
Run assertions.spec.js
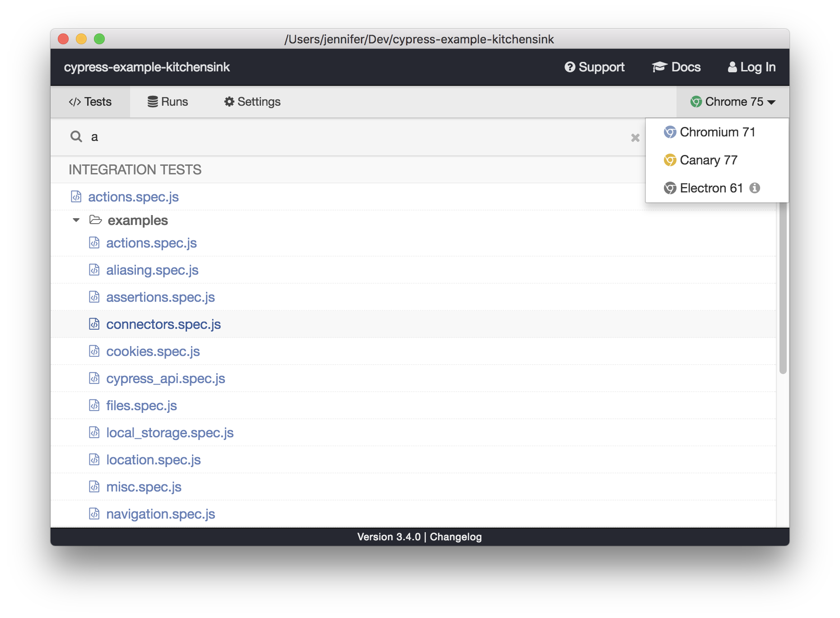(x=160, y=297)
